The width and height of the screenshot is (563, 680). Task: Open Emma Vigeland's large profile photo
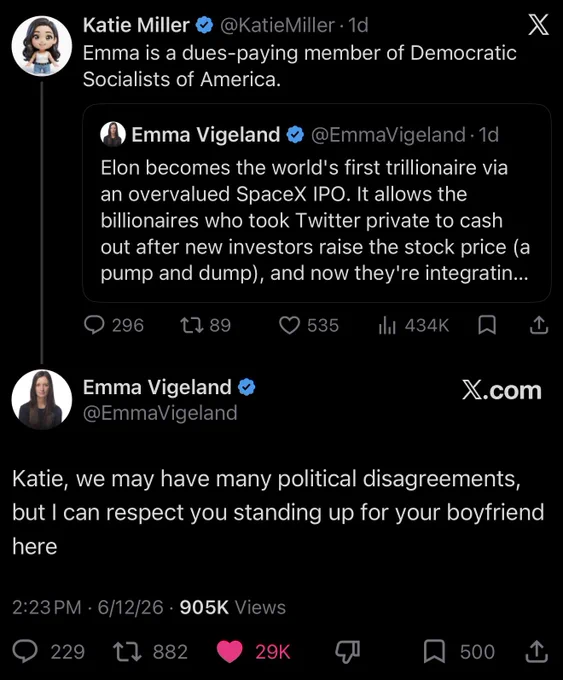(42, 399)
